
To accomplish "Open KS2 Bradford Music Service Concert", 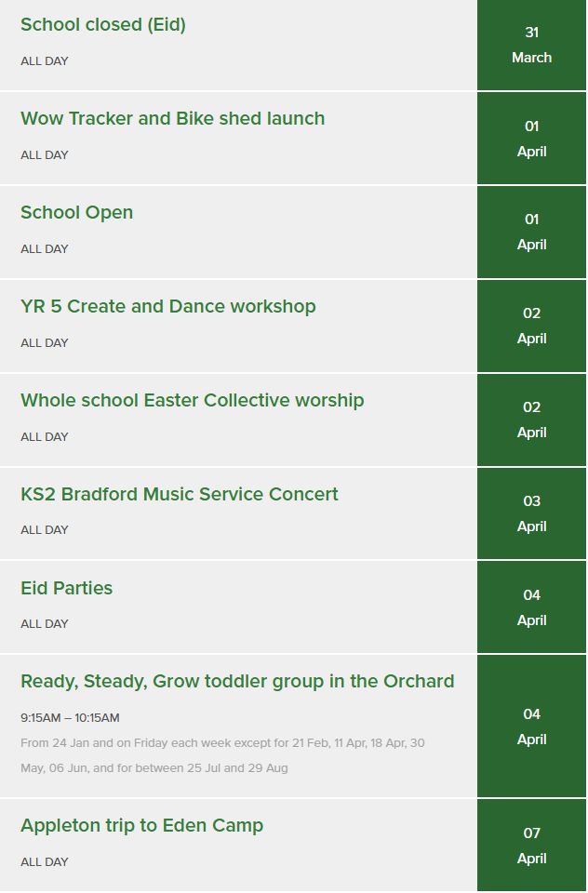I will click(x=180, y=495).
